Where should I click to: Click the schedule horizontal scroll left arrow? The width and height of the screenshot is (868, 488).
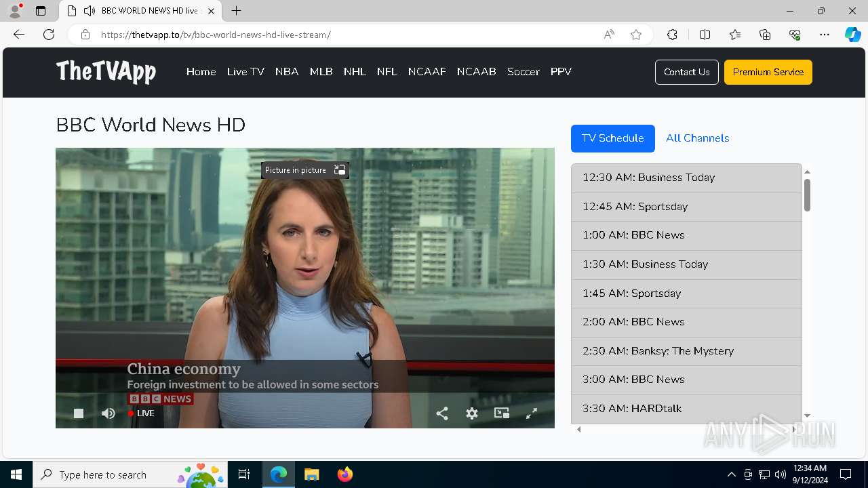click(578, 429)
